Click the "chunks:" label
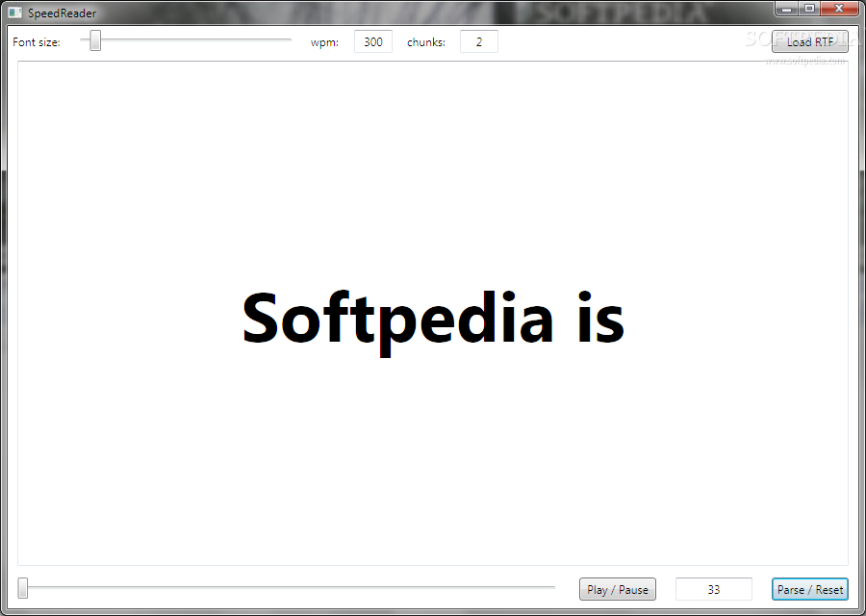866x616 pixels. coord(426,42)
